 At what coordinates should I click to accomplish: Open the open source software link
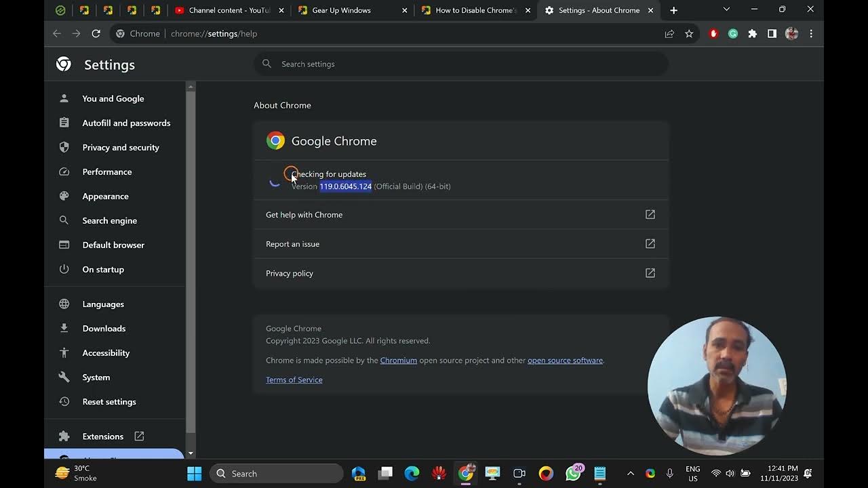click(x=565, y=360)
